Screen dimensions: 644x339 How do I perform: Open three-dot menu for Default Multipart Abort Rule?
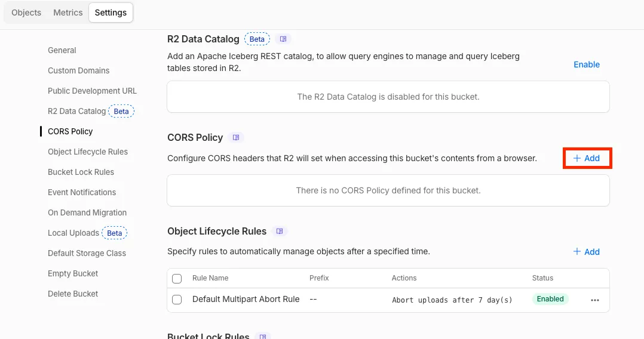coord(595,300)
